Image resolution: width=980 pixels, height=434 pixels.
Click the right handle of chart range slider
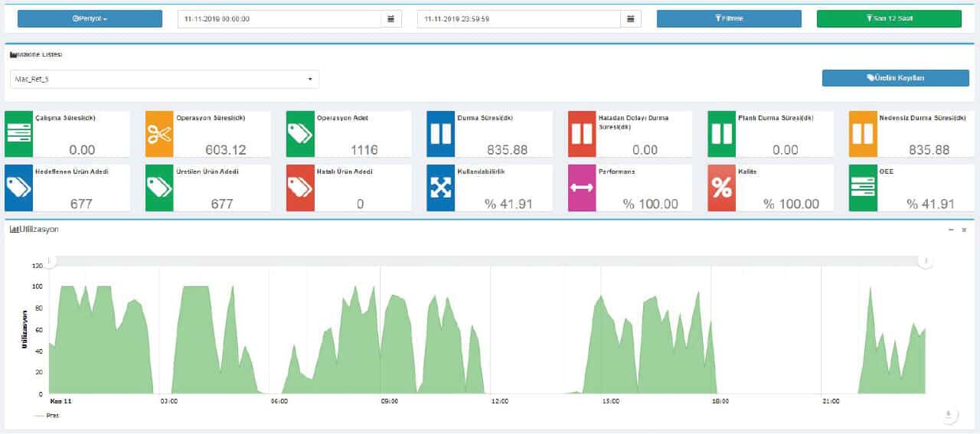click(926, 262)
